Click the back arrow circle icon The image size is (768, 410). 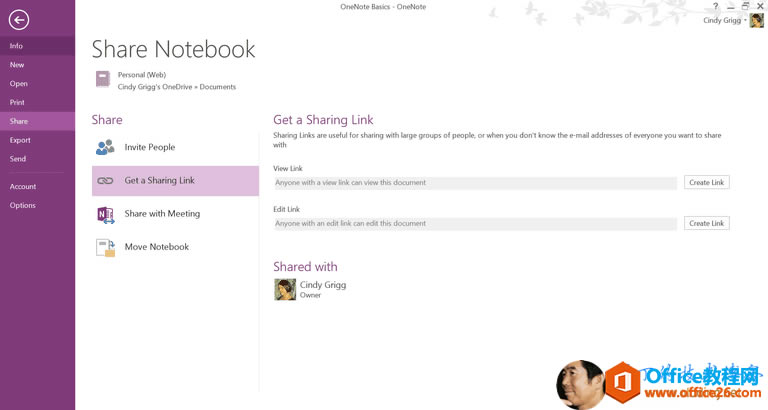coord(19,20)
